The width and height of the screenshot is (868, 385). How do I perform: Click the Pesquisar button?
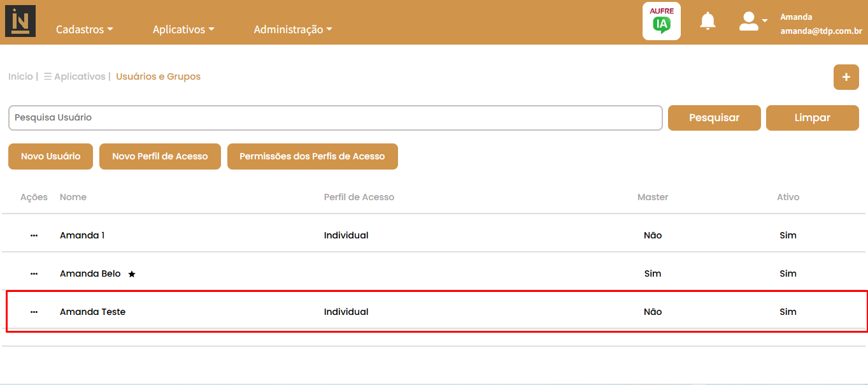point(714,118)
